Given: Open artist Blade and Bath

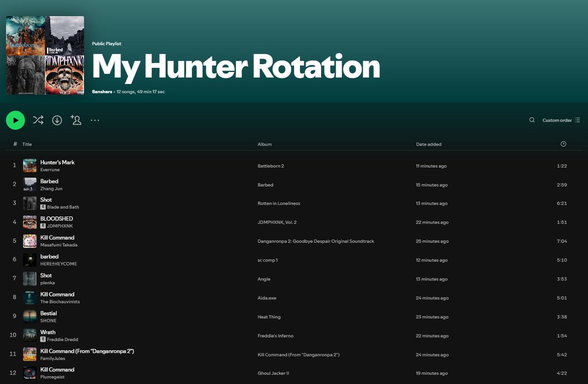Looking at the screenshot, I should tap(63, 207).
